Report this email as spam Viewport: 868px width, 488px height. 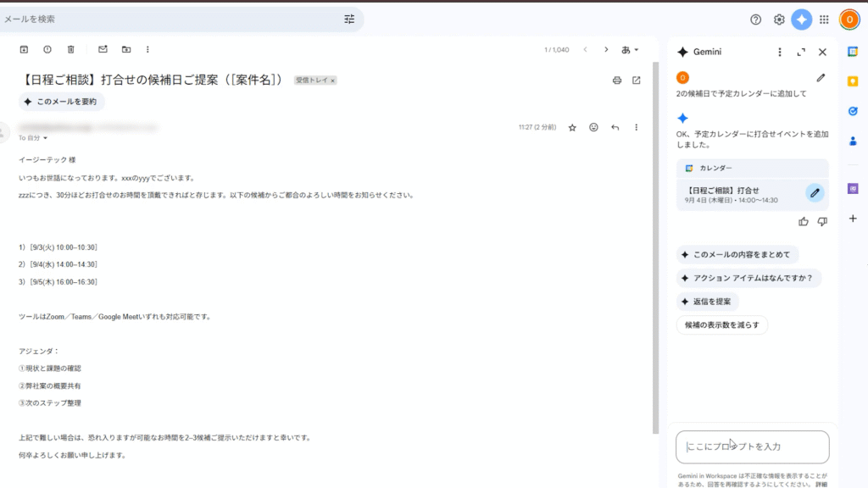click(x=47, y=49)
